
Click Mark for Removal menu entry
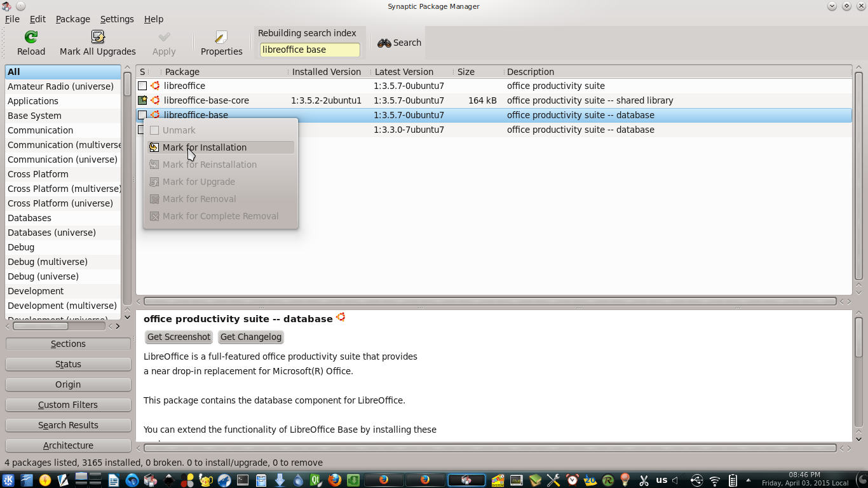(220, 199)
